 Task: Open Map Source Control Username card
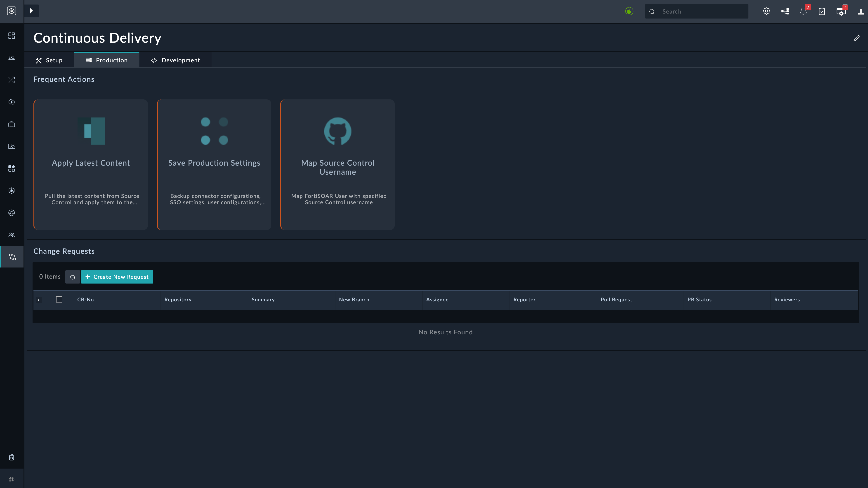(x=337, y=164)
